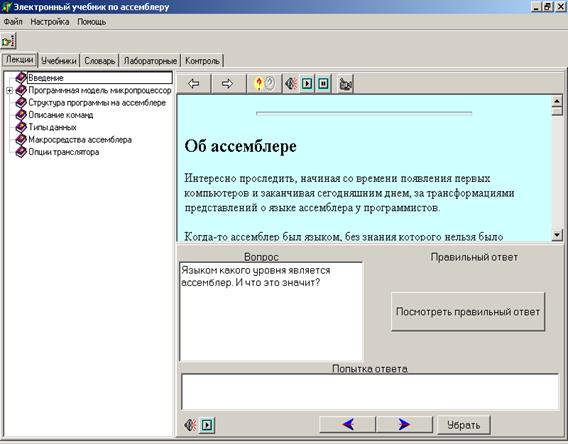Click the Убрать button

click(x=464, y=424)
